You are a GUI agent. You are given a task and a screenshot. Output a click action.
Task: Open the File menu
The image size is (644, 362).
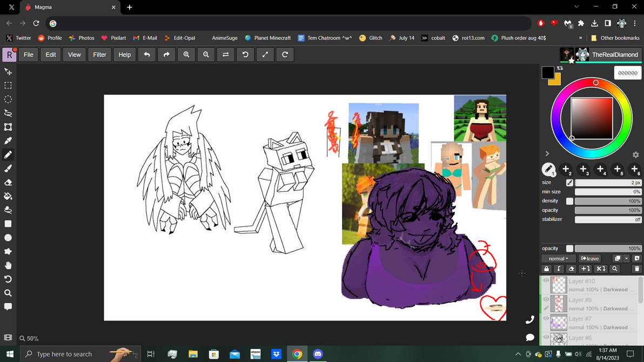click(28, 55)
